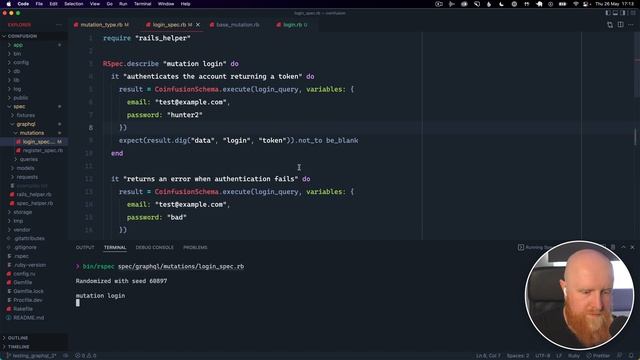Viewport: 640px width, 360px height.
Task: Expand the lib folder
Action: (x=17, y=80)
